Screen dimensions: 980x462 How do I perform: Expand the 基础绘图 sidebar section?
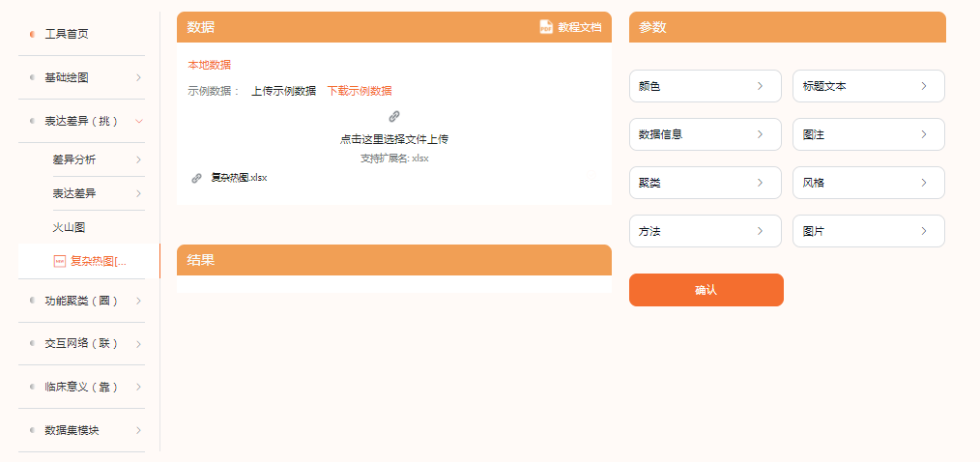(x=82, y=77)
